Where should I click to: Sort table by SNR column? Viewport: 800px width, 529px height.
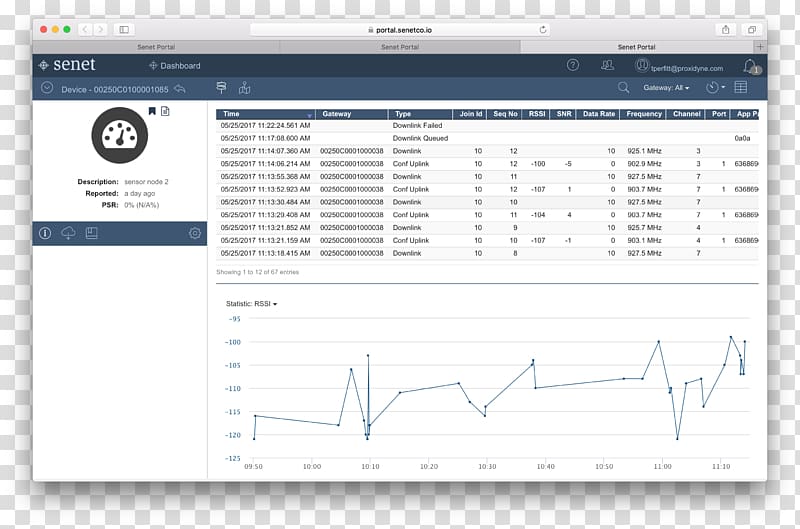pos(563,114)
